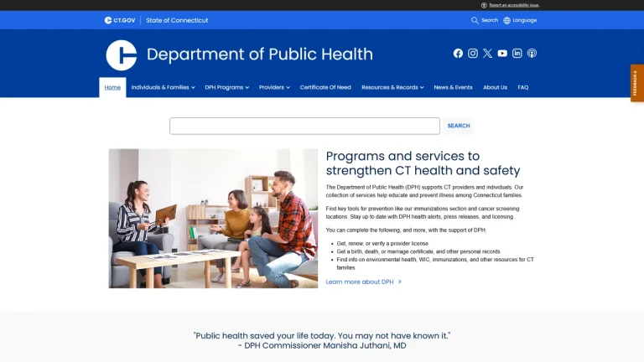Click the CT.GOV logo
The image size is (644, 362).
tap(120, 20)
